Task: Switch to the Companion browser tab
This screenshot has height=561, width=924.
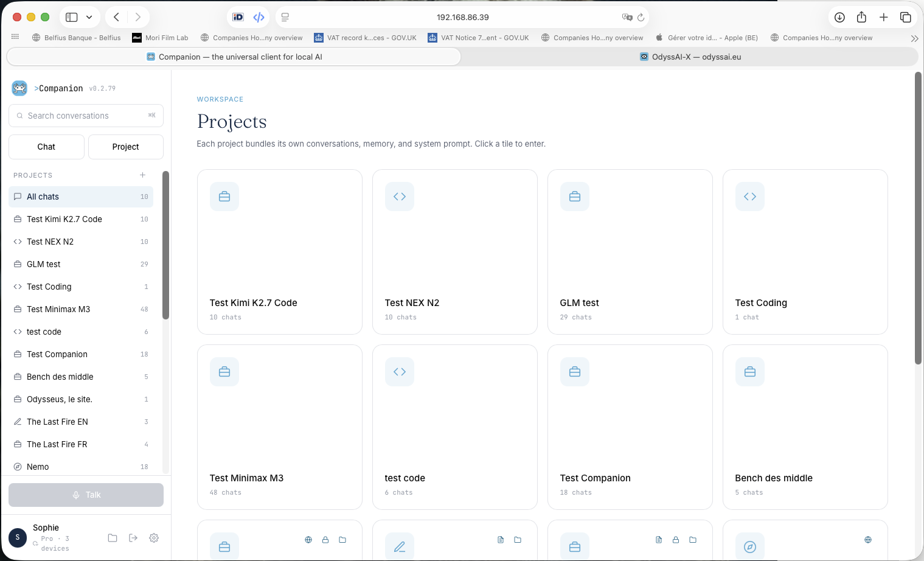Action: [234, 57]
